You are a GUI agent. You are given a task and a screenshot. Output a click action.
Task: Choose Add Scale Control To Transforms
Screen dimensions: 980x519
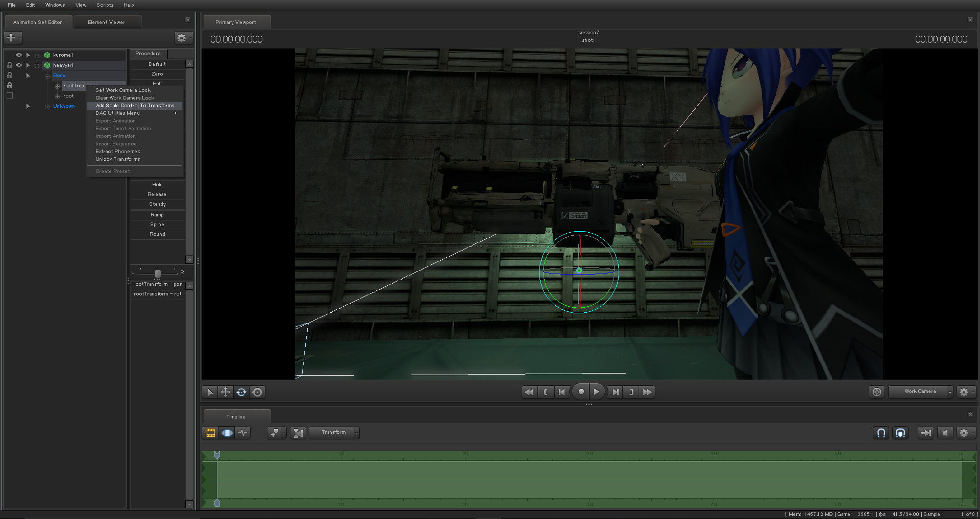135,106
